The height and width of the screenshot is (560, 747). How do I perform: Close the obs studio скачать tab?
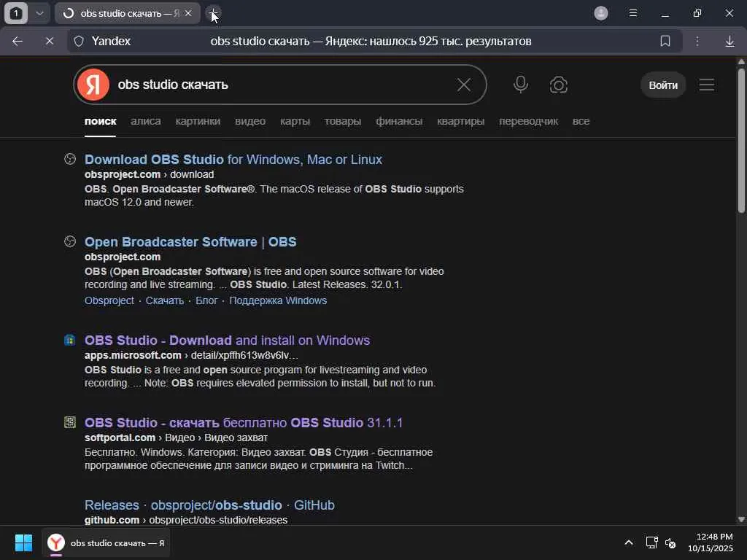click(x=188, y=13)
